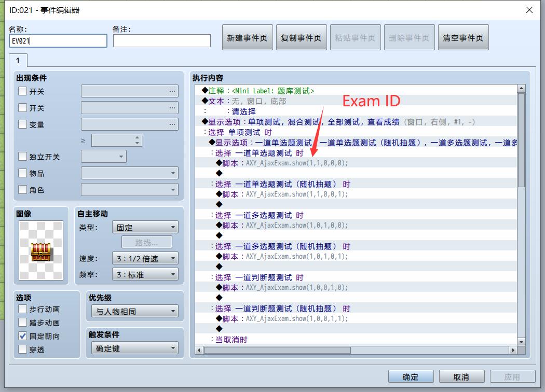545x392 pixels.
Task: Select 选择 一道判断题测试（随机抽题）时 line
Action: [356, 309]
